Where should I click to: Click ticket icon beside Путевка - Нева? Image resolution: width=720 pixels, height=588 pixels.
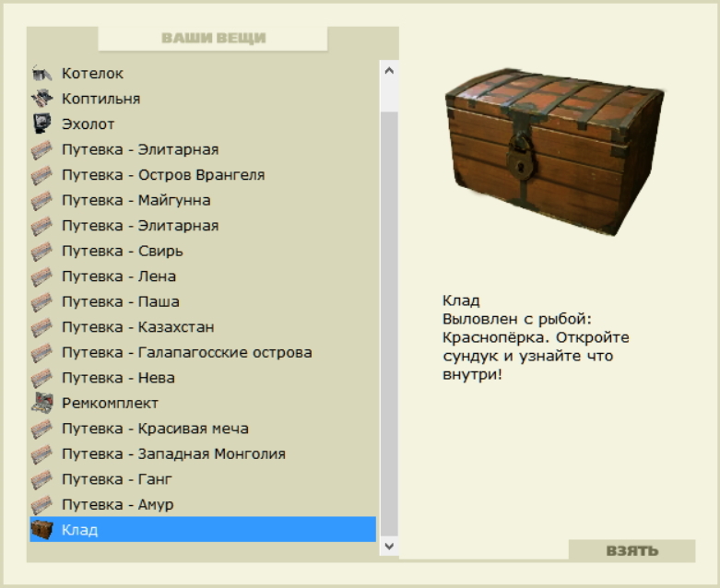[41, 378]
